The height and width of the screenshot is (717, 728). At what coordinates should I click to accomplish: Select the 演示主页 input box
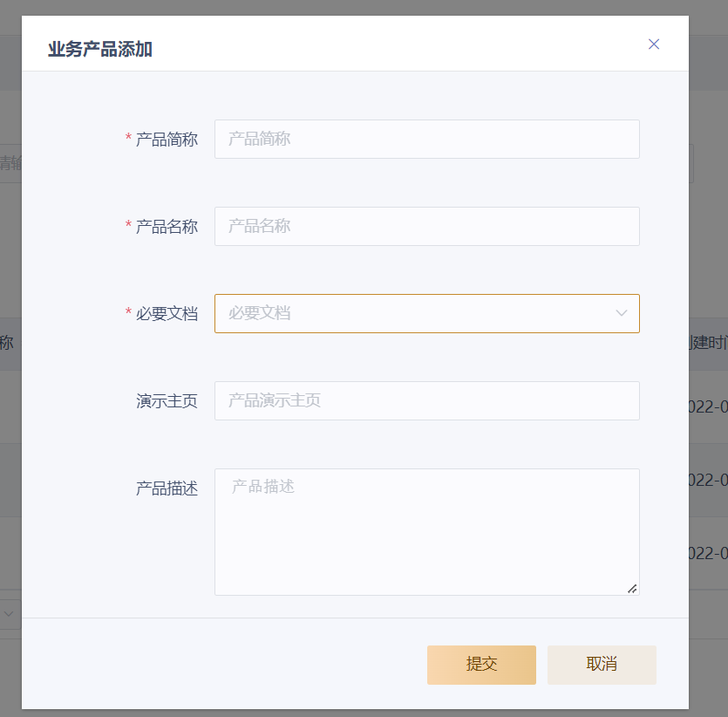pos(426,400)
